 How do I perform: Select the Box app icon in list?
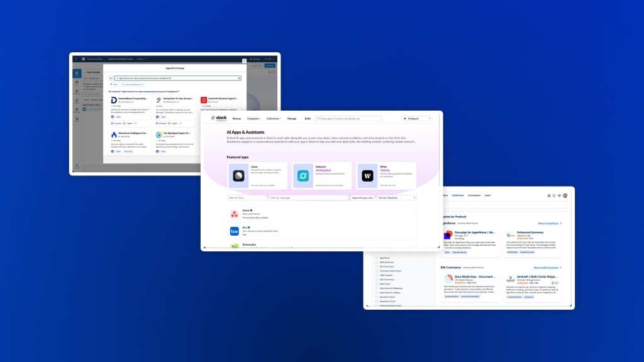coord(234,231)
